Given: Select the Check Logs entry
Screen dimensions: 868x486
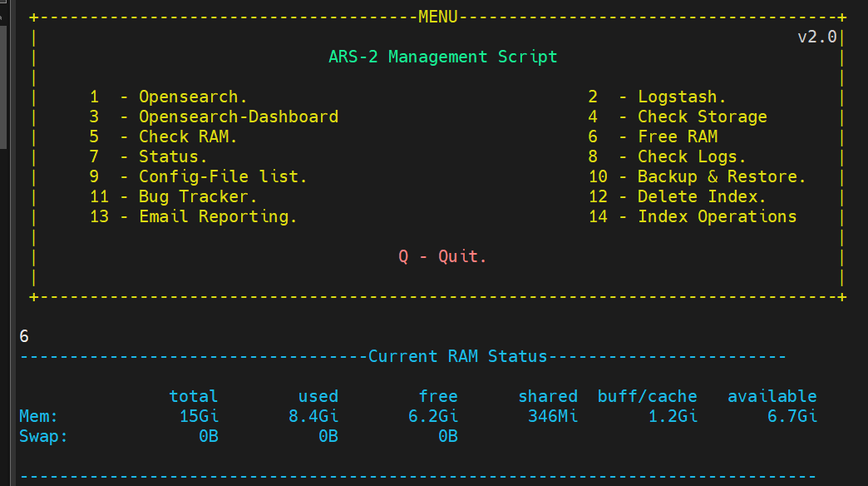Looking at the screenshot, I should (692, 156).
